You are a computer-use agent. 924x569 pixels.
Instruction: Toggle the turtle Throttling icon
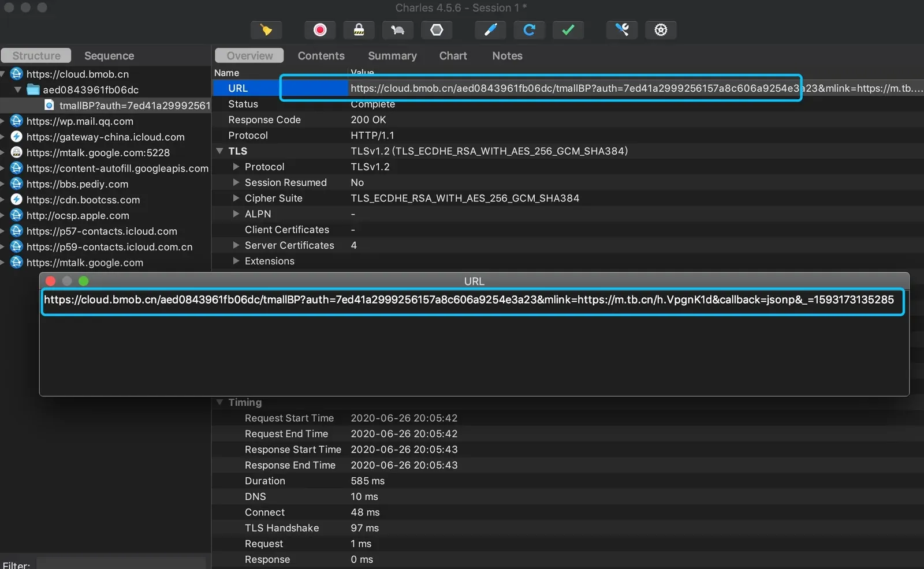tap(398, 30)
